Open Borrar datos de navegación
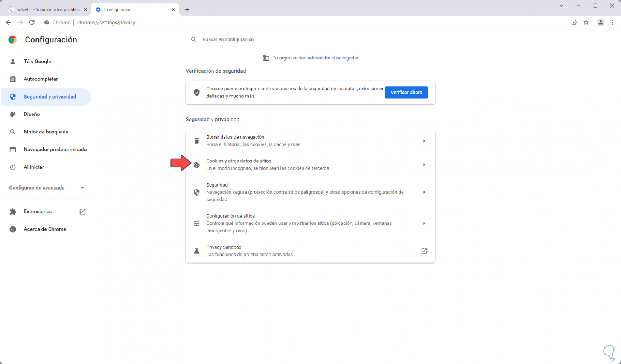Viewport: 621px width, 364px height. click(310, 141)
